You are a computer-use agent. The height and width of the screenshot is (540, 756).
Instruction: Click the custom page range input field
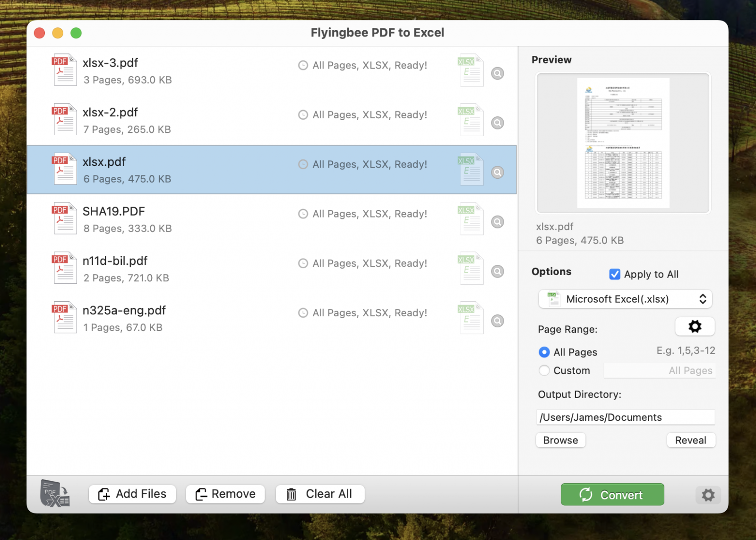[x=660, y=371]
